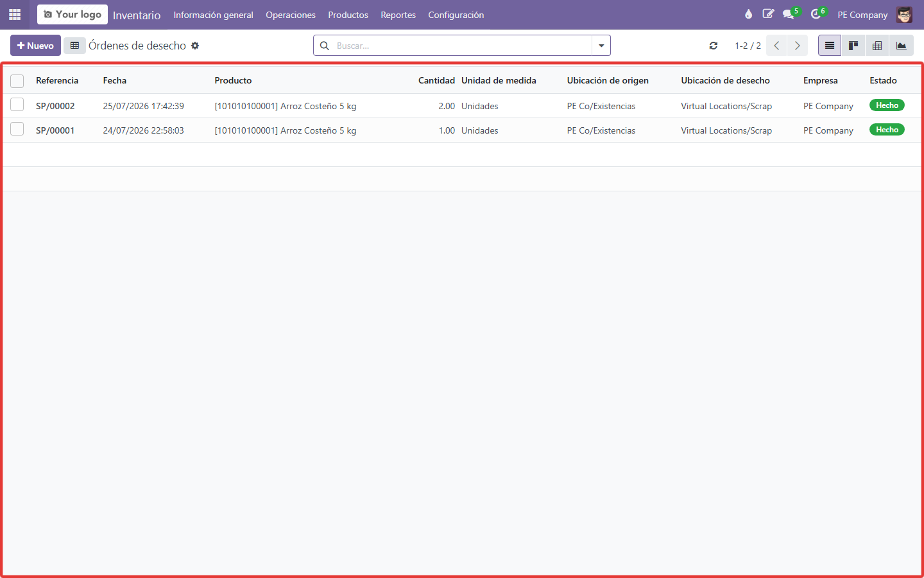This screenshot has height=578, width=924.
Task: Switch to the pivot table view
Action: point(877,46)
